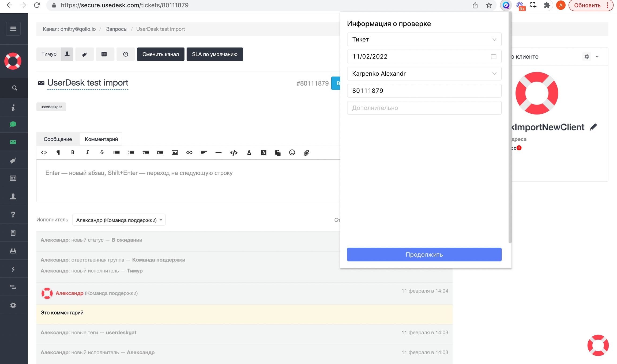Open the search icon in the left sidebar
Image resolution: width=617 pixels, height=364 pixels.
coord(14,88)
